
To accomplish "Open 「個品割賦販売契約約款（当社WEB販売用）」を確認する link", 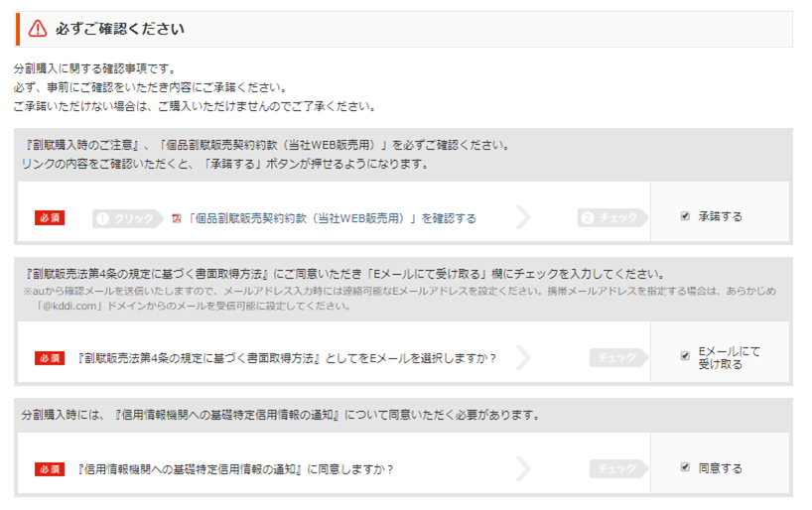I will coord(332,218).
